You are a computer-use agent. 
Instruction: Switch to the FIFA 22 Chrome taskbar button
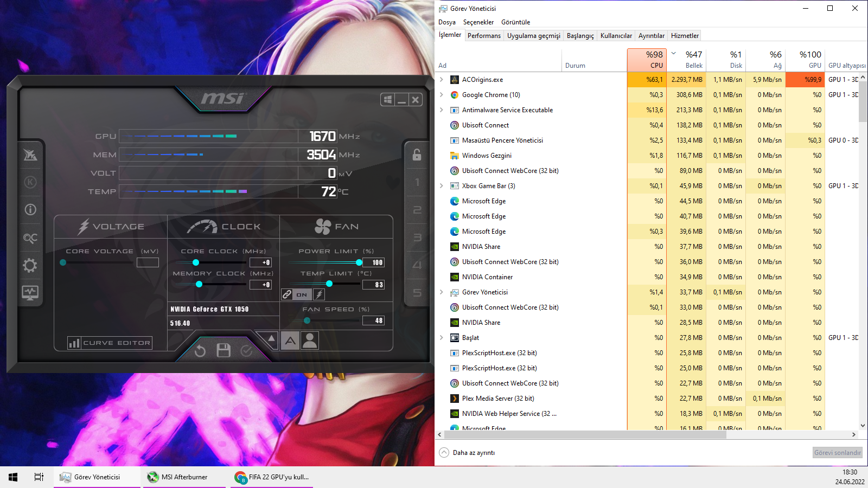point(273,477)
